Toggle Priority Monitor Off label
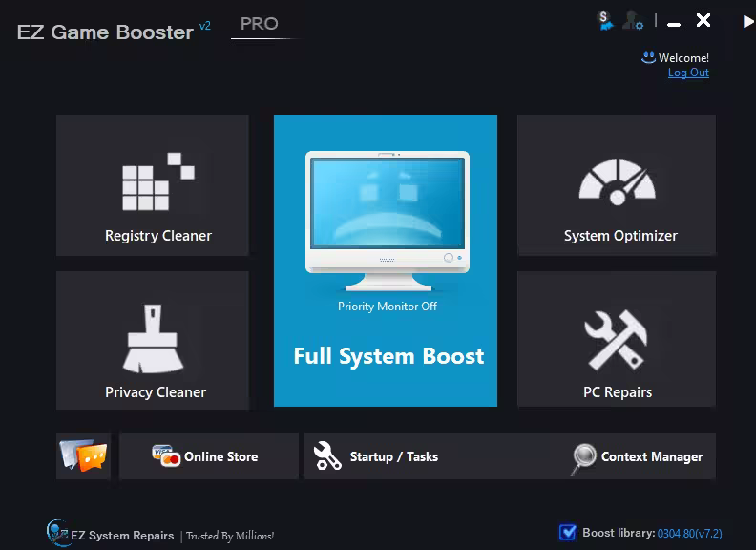This screenshot has height=550, width=756. tap(388, 307)
